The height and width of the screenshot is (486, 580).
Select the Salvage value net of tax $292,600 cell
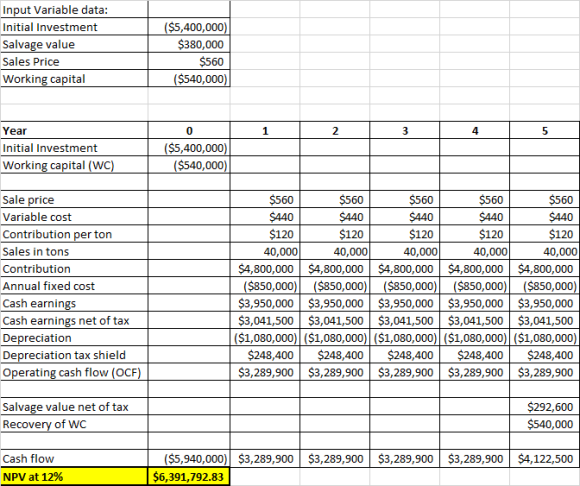pos(544,407)
